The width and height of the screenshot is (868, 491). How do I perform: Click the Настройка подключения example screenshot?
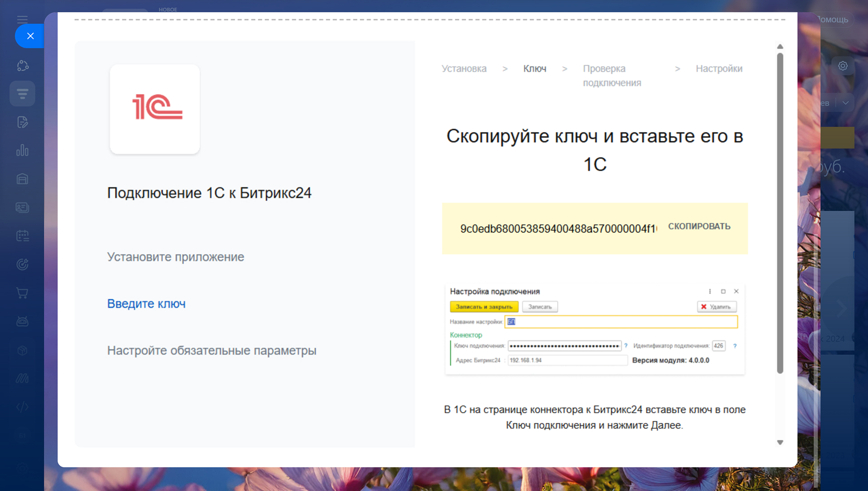tap(594, 329)
